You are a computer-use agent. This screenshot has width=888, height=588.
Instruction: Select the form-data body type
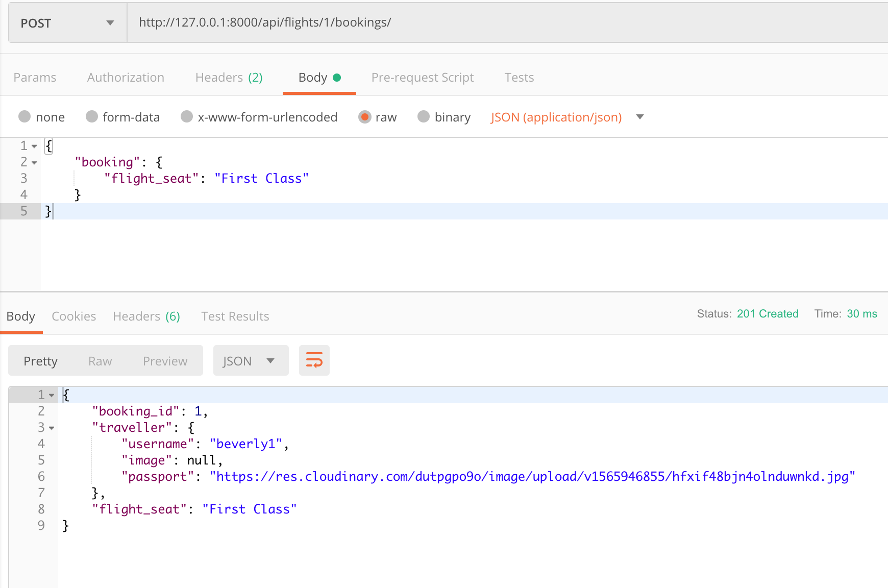(x=92, y=117)
